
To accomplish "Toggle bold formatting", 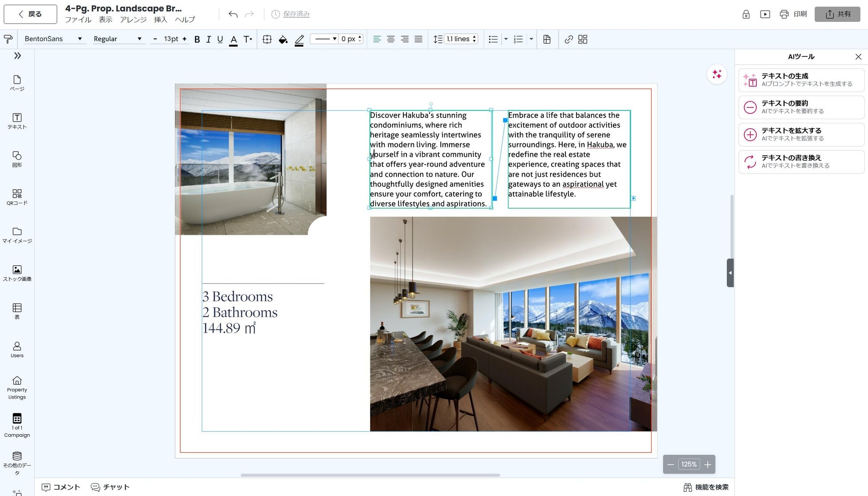I will click(197, 39).
